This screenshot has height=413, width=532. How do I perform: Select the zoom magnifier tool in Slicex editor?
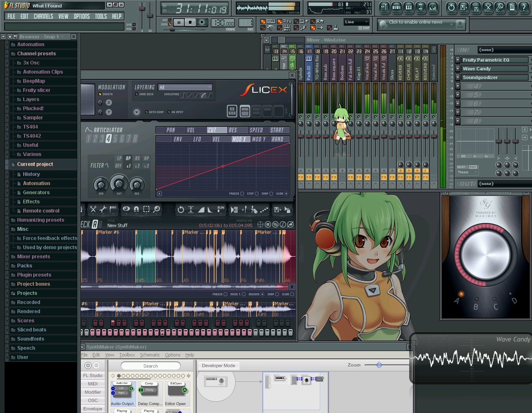pyautogui.click(x=157, y=209)
